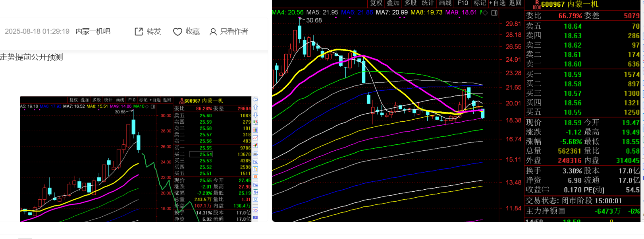
Task: Click the 只看作者 person icon
Action: [x=213, y=32]
